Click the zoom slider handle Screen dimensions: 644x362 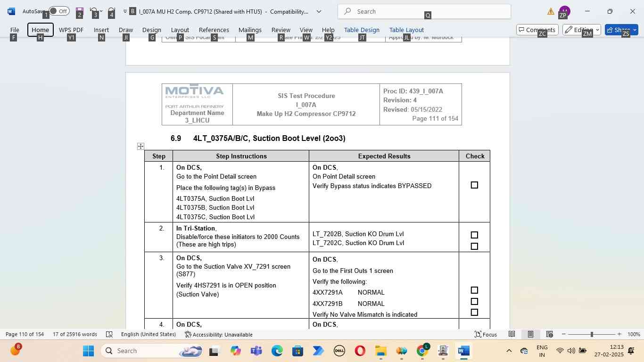592,334
